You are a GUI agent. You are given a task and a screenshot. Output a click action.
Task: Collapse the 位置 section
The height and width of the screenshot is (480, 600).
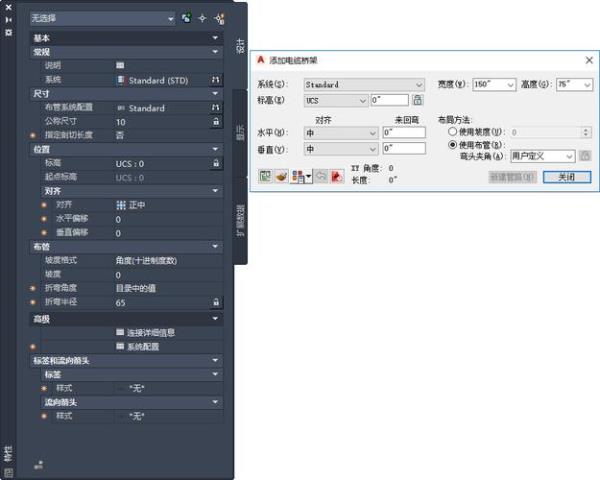[x=215, y=149]
